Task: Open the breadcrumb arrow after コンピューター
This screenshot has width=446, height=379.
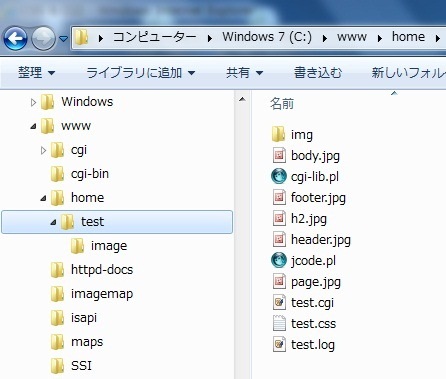Action: pyautogui.click(x=210, y=39)
